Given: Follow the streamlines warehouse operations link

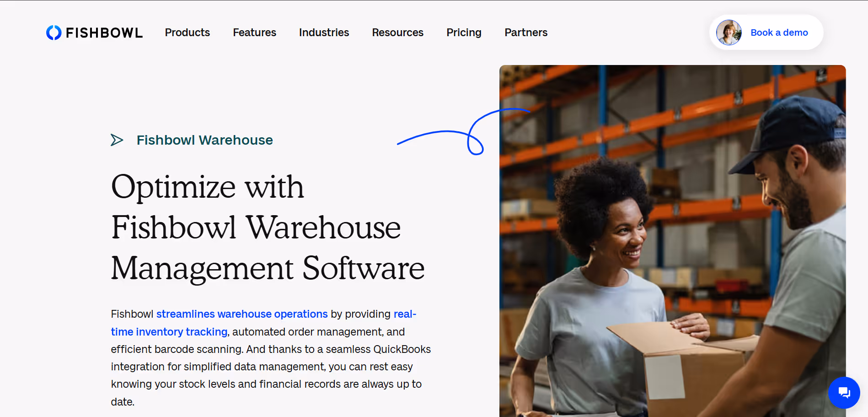Looking at the screenshot, I should pos(242,314).
